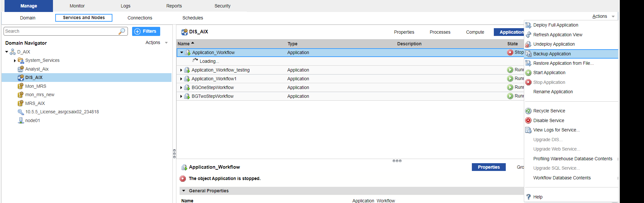
Task: Click the Restore Application from File icon
Action: (x=528, y=63)
